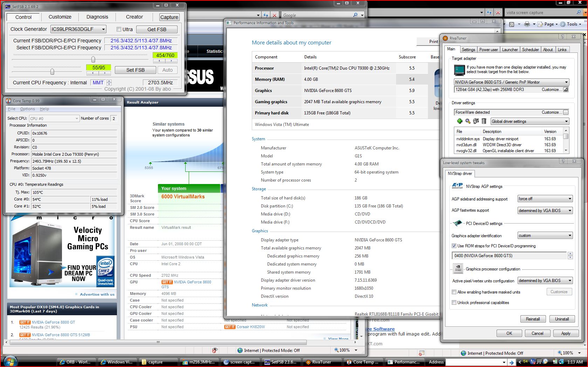Image resolution: width=588 pixels, height=367 pixels.
Task: Click the browser Print icon in the top toolbar
Action: (x=527, y=24)
